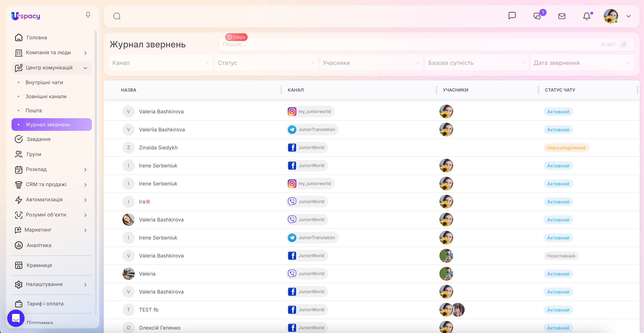Click the Нерозподілений status badge
644x333 pixels.
(x=566, y=148)
